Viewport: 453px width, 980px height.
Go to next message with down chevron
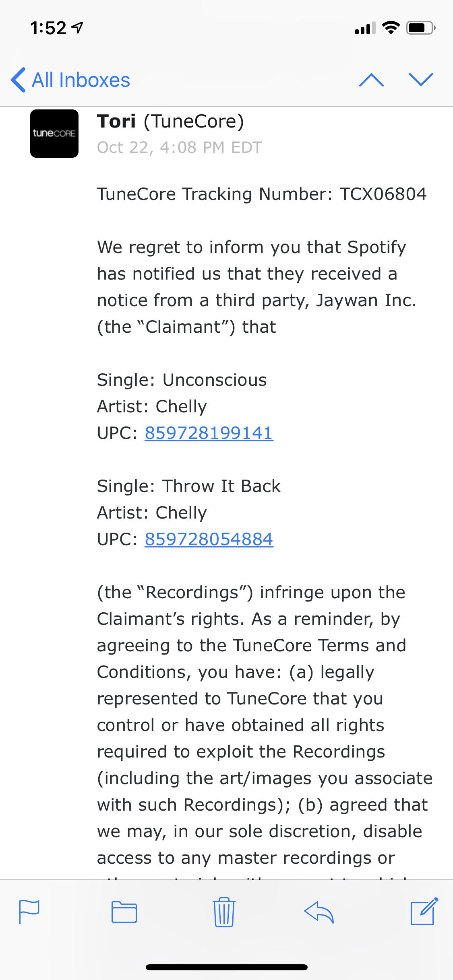421,80
